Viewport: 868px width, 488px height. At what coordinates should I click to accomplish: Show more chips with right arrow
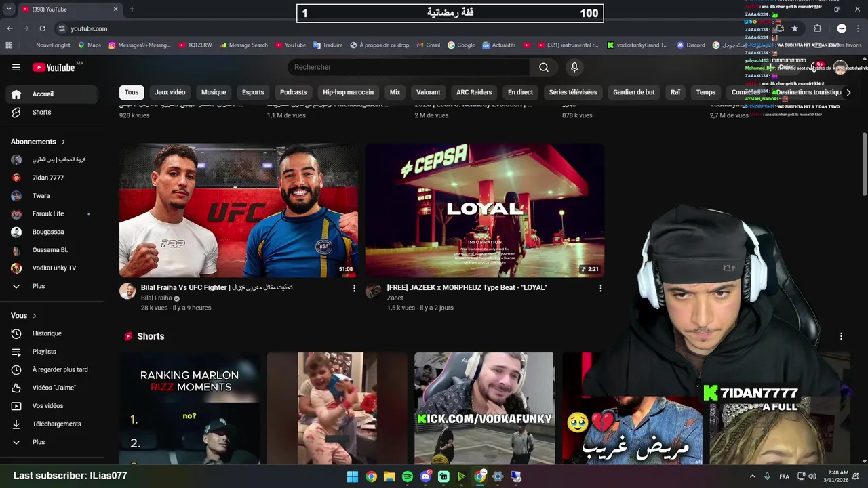848,92
